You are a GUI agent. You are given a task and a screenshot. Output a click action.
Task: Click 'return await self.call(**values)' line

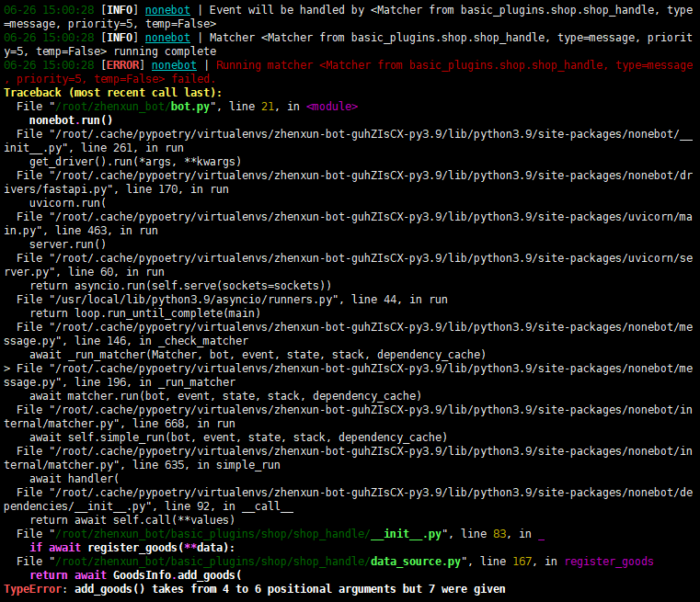[132, 520]
